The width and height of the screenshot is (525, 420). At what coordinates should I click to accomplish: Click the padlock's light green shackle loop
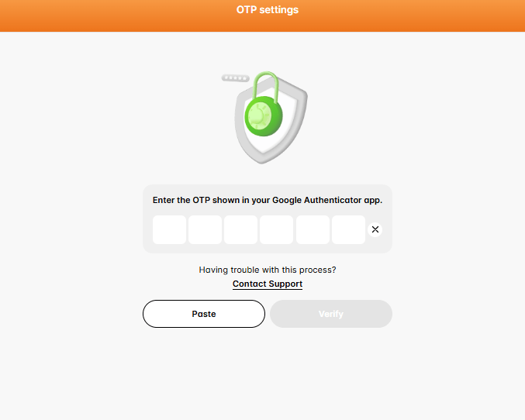(x=266, y=83)
